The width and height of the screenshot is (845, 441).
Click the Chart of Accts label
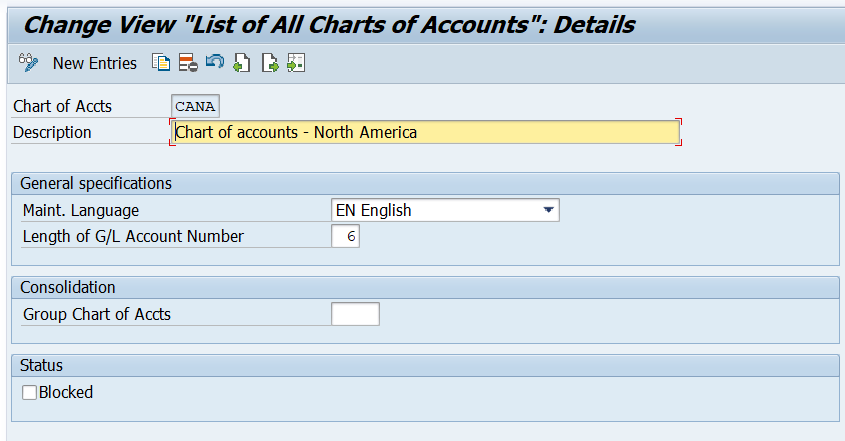[x=63, y=106]
